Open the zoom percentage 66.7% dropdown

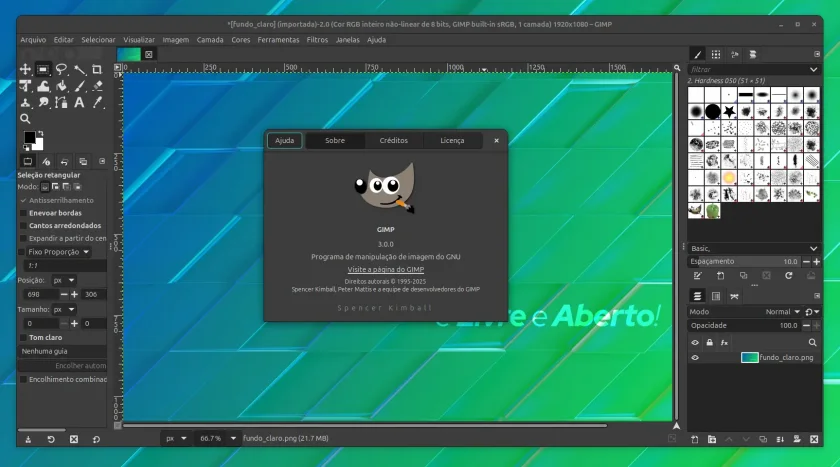[234, 439]
